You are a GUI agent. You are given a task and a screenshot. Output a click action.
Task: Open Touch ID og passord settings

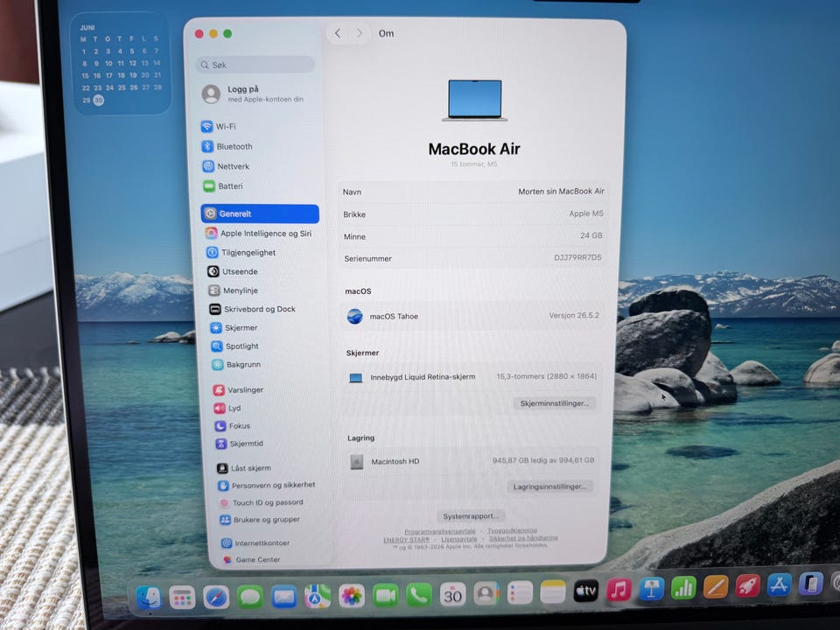point(262,502)
